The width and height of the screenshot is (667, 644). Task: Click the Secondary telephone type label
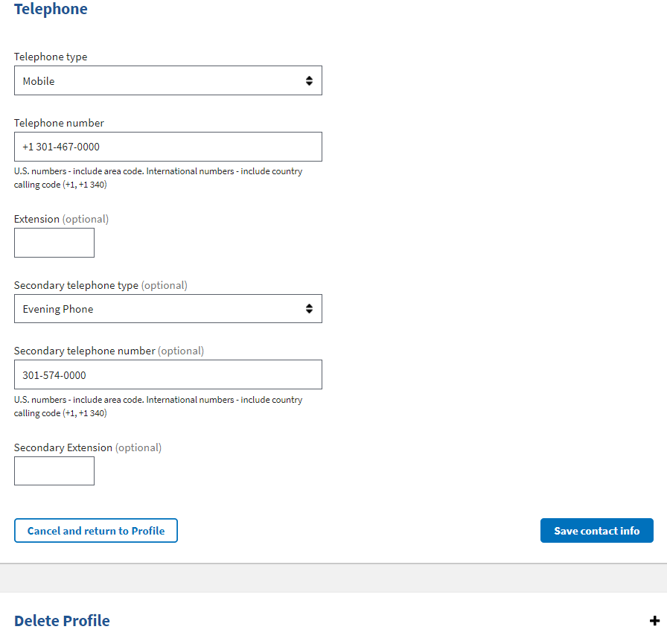[100, 285]
